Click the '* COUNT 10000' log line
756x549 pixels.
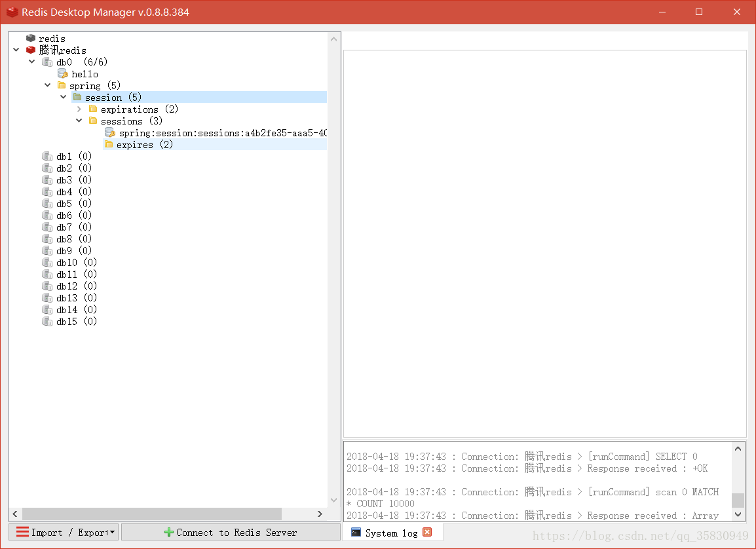tap(381, 504)
